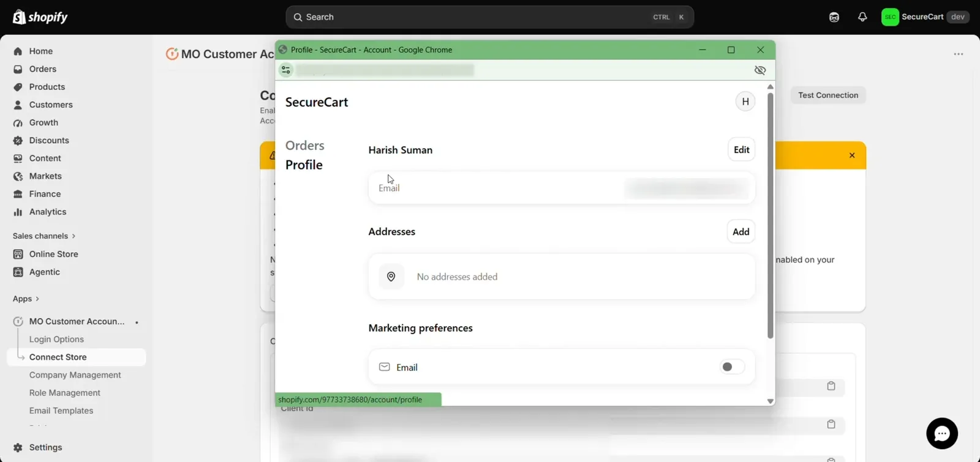Click the Customers label in the sidebar
This screenshot has height=462, width=980.
pos(51,105)
